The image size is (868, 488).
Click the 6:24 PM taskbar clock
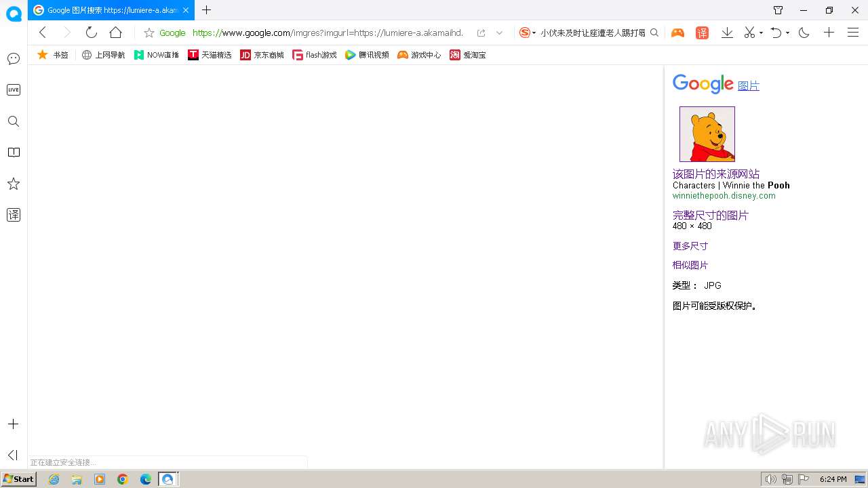[833, 479]
